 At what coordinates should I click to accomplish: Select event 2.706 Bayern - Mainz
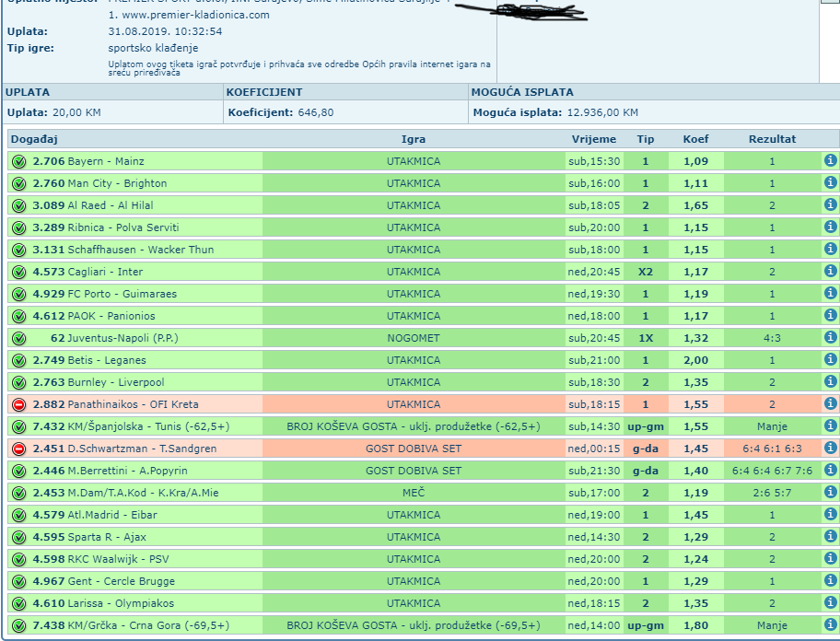pyautogui.click(x=88, y=161)
